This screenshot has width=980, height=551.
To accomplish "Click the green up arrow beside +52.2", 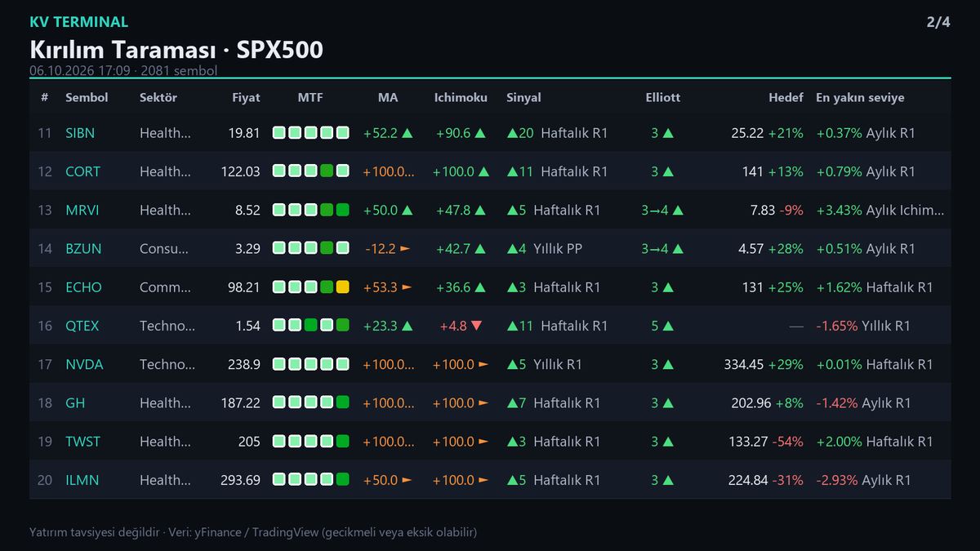I will (408, 133).
